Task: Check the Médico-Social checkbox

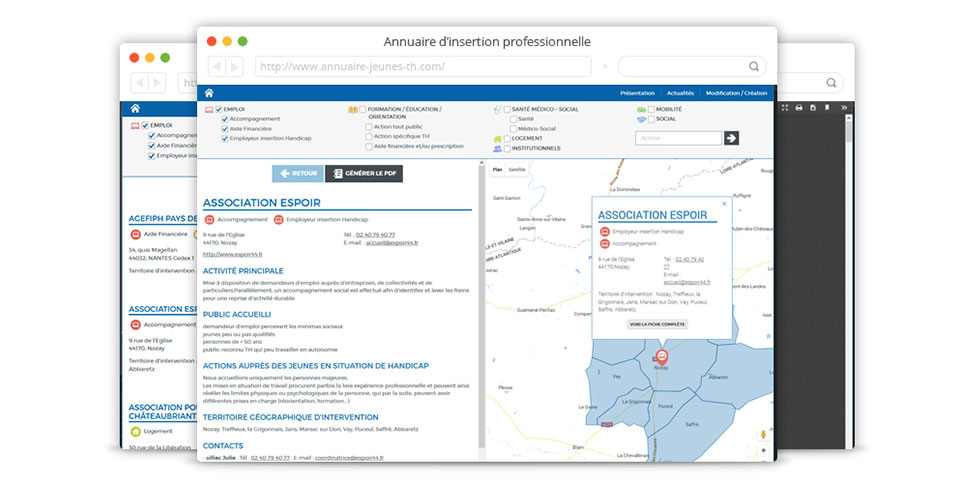Action: pos(513,129)
